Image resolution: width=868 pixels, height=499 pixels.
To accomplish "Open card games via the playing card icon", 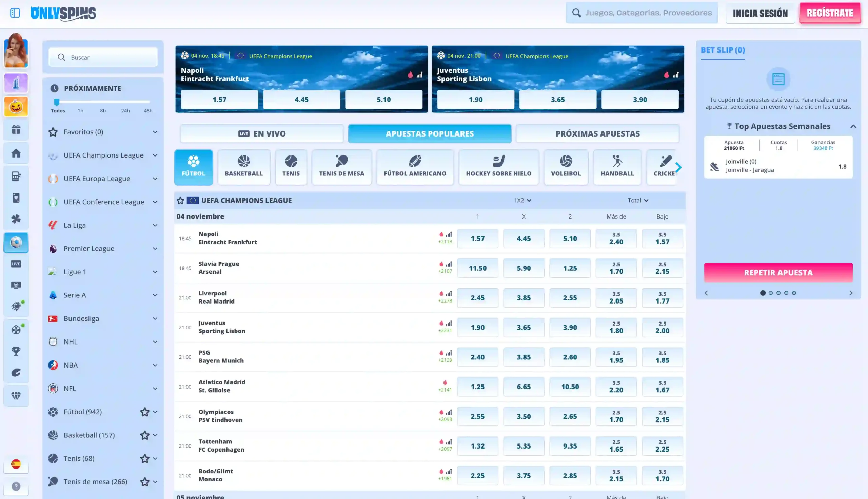I will tap(16, 197).
